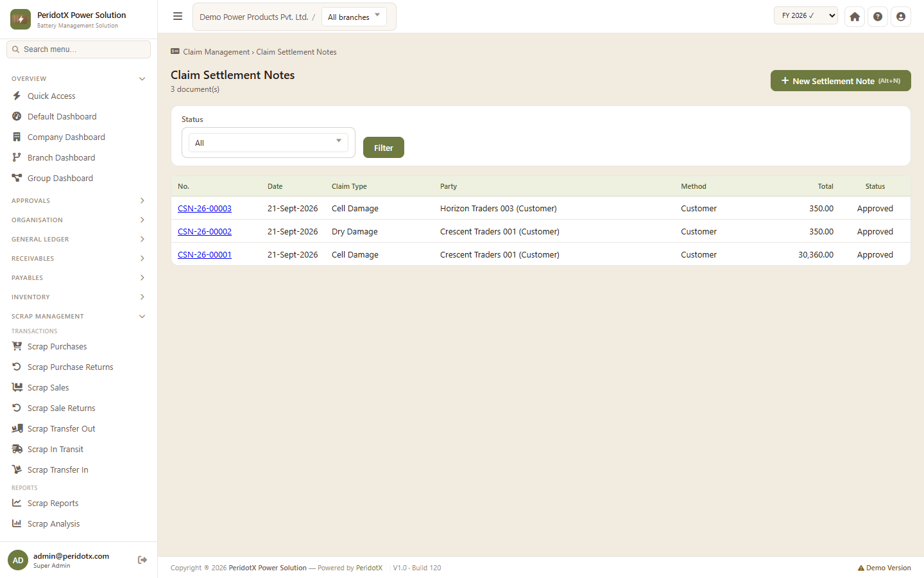Click Scrap Purchases cart icon
Image resolution: width=924 pixels, height=578 pixels.
click(17, 346)
